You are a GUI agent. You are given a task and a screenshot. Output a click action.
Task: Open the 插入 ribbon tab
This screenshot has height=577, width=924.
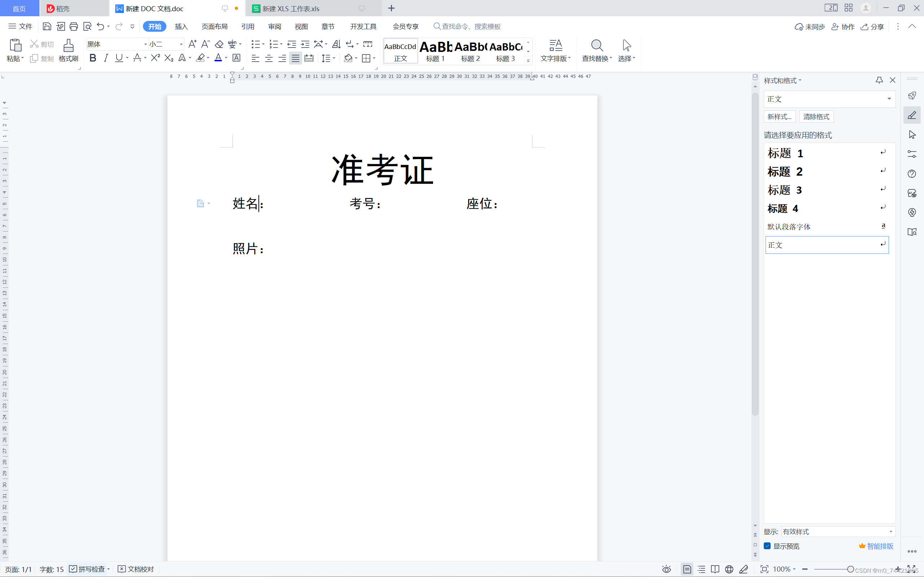[181, 26]
